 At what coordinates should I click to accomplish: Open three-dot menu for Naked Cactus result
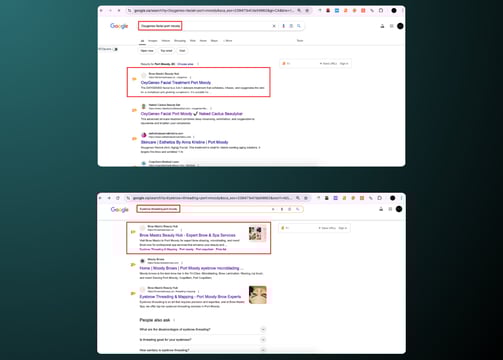211,108
